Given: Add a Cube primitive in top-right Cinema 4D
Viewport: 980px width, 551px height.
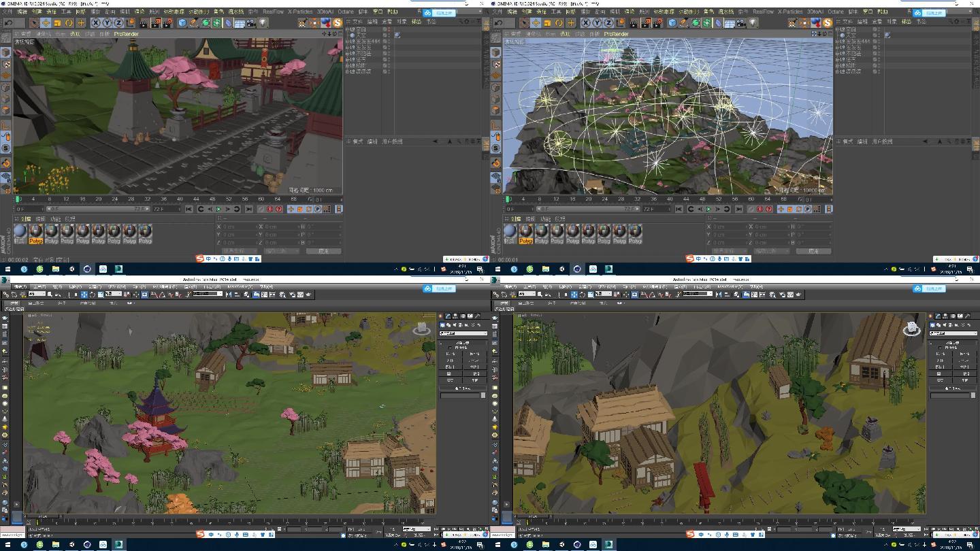Looking at the screenshot, I should tap(672, 22).
